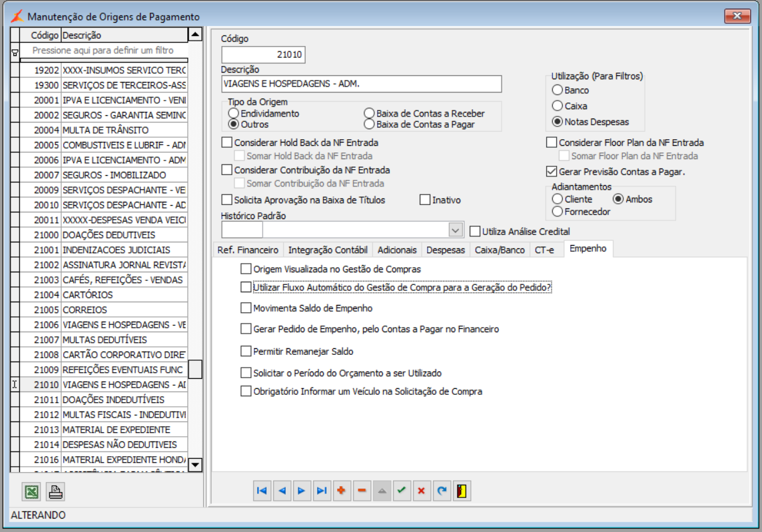Select row 21004 CARTÓRIOS

pos(103,294)
